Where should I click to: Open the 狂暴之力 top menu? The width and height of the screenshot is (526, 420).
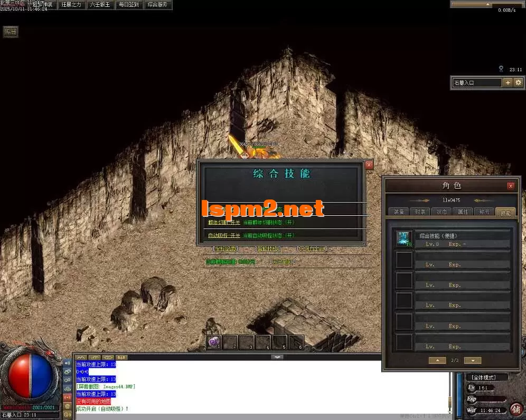(x=71, y=5)
